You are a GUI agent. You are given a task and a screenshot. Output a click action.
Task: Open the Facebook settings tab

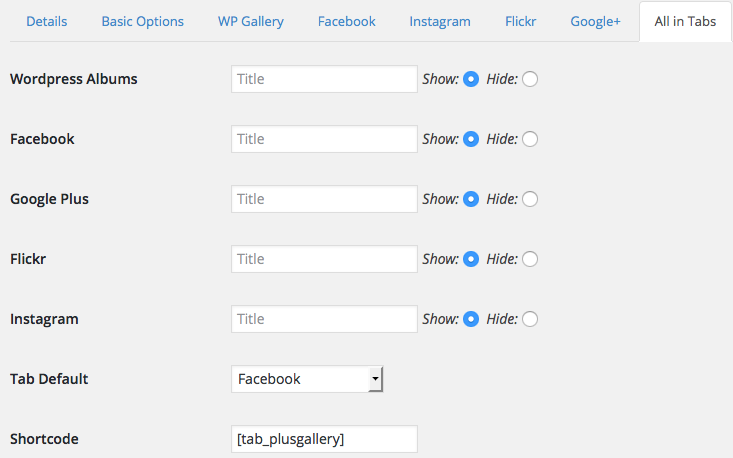(x=346, y=21)
